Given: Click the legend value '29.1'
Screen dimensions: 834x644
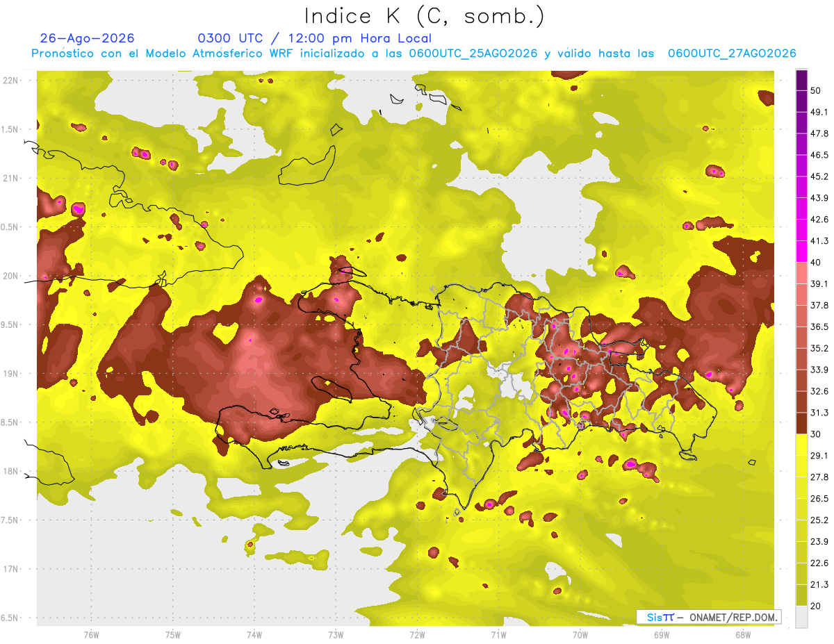Looking at the screenshot, I should click(x=819, y=455).
